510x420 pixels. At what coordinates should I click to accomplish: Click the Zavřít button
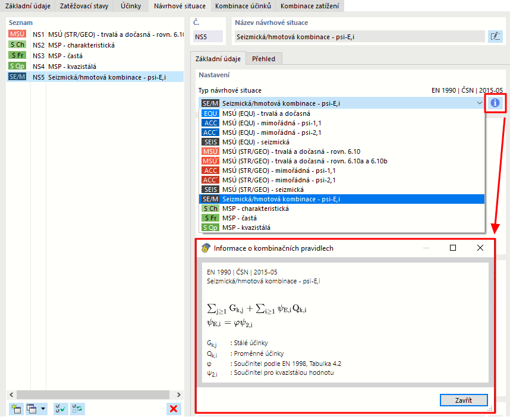[x=464, y=400]
